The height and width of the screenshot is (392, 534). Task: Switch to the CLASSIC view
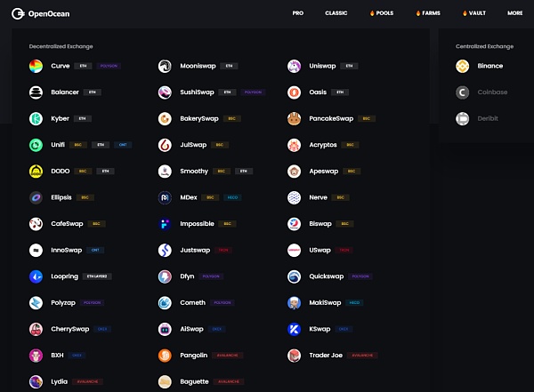[x=336, y=13]
